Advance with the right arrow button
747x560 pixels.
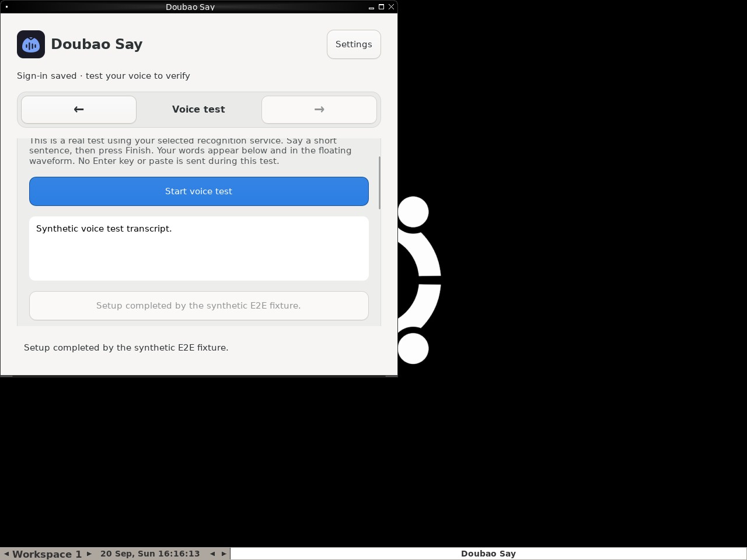pos(319,110)
